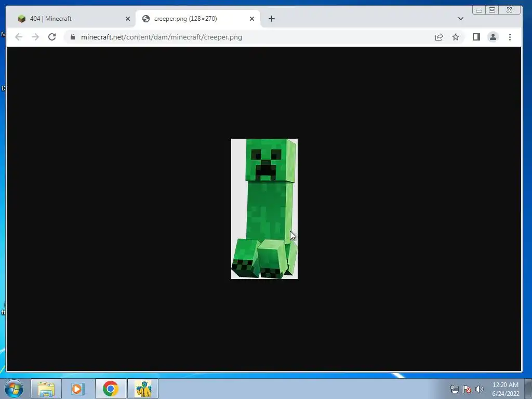Click the globe favicon on creeper.png tab
The width and height of the screenshot is (532, 399).
(146, 19)
